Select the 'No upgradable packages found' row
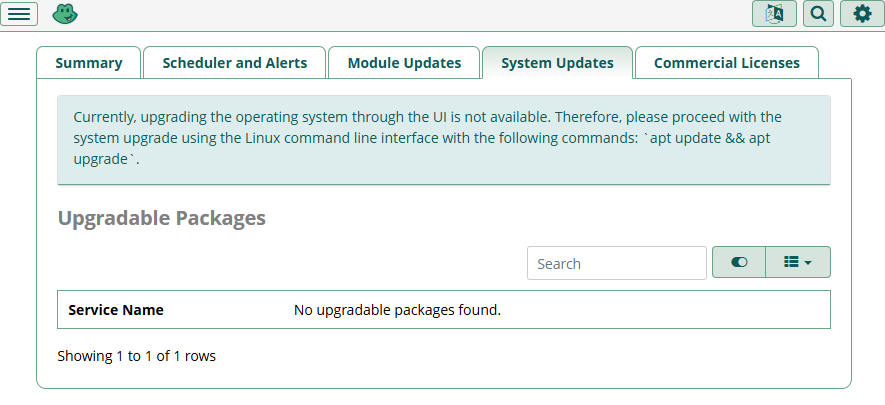Screen dimensions: 885x405 click(397, 310)
